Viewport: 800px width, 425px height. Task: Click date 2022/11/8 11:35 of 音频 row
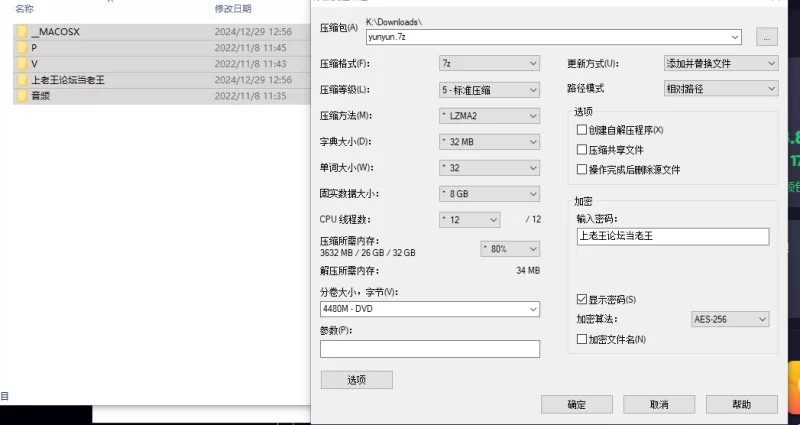[251, 96]
